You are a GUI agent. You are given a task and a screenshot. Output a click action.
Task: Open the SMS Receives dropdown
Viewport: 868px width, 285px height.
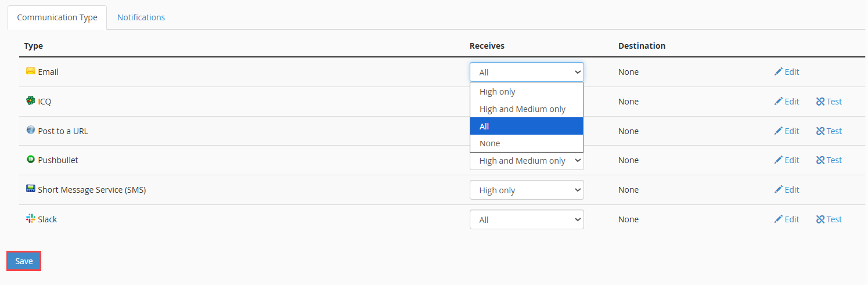click(x=527, y=190)
